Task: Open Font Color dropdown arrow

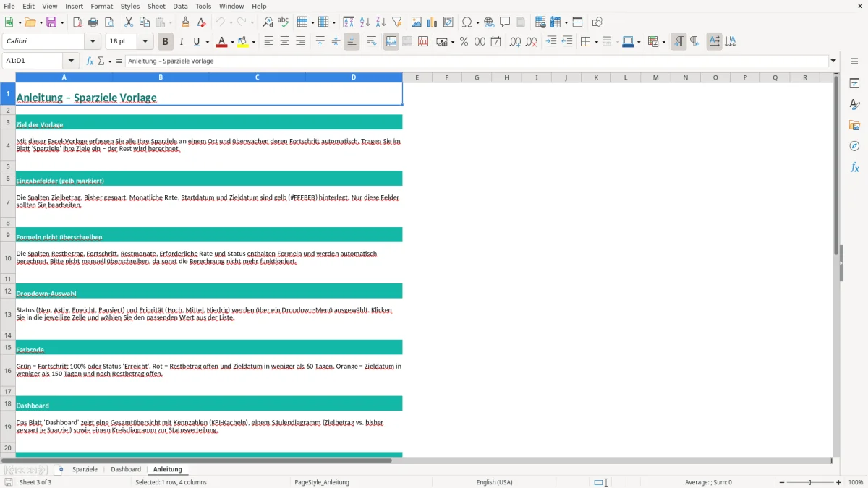Action: [232, 42]
